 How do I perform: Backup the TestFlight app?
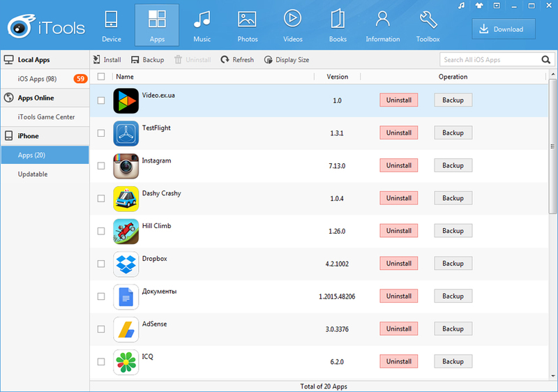[x=453, y=133]
